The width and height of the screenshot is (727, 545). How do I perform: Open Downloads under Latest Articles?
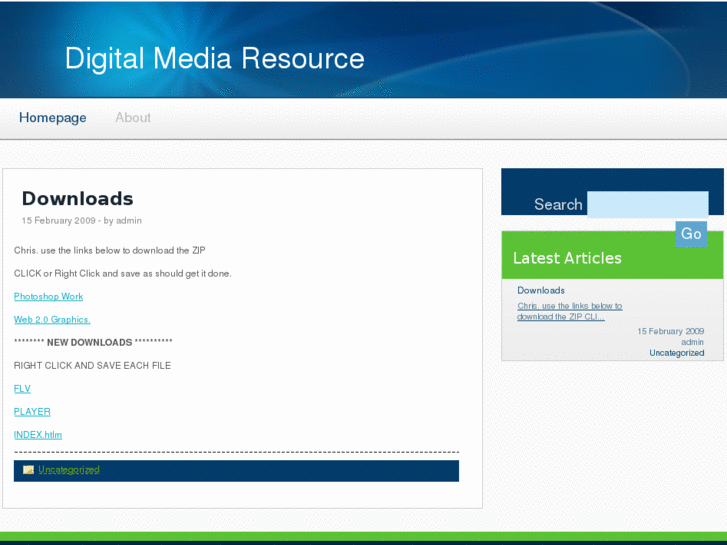[x=541, y=290]
